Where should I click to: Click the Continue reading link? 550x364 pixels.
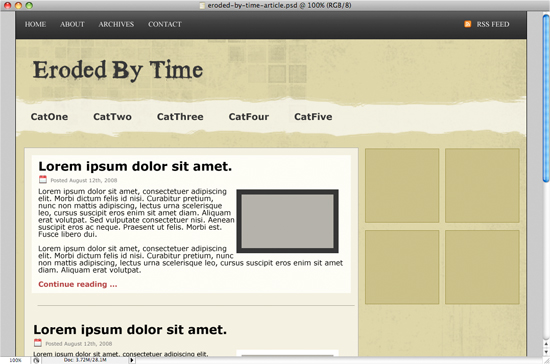(78, 284)
